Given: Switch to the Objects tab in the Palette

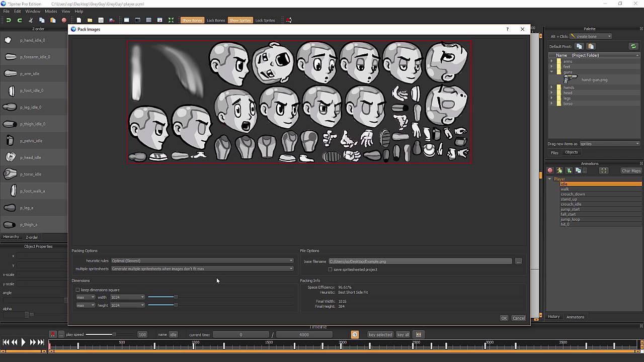Looking at the screenshot, I should (x=571, y=152).
